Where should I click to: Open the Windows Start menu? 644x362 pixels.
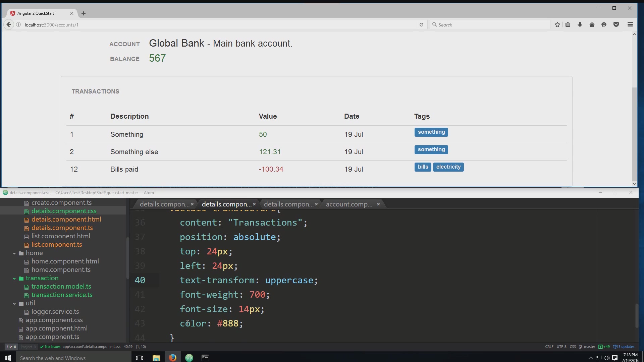pyautogui.click(x=8, y=358)
